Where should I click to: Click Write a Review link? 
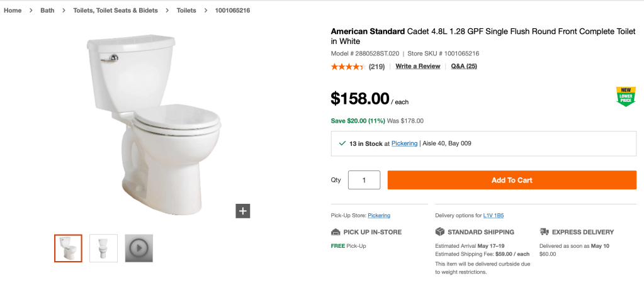(417, 66)
